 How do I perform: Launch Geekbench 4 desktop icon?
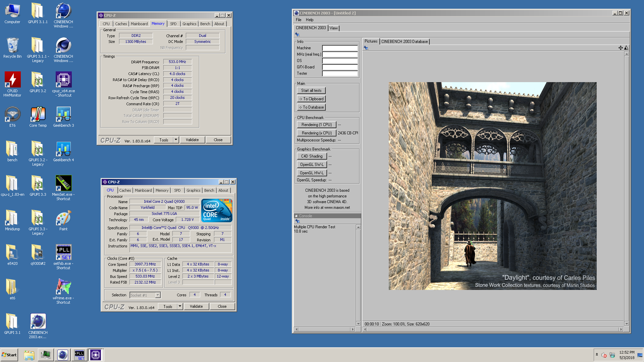[x=63, y=152]
